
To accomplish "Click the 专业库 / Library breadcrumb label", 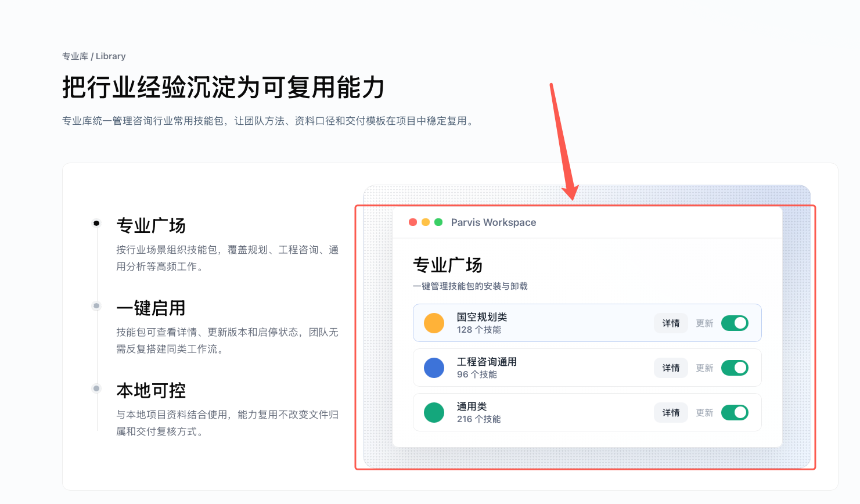I will (x=94, y=56).
